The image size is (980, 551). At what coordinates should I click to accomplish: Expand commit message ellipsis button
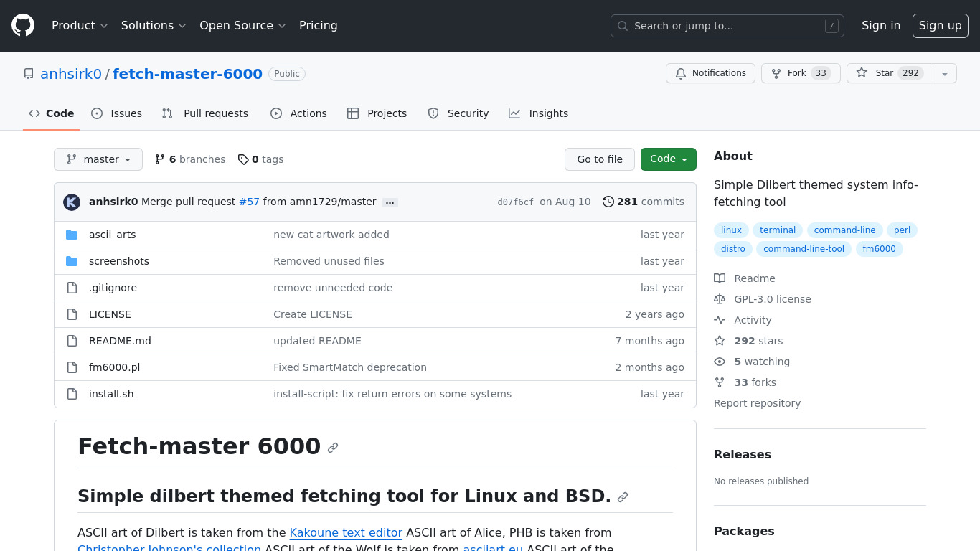(390, 202)
